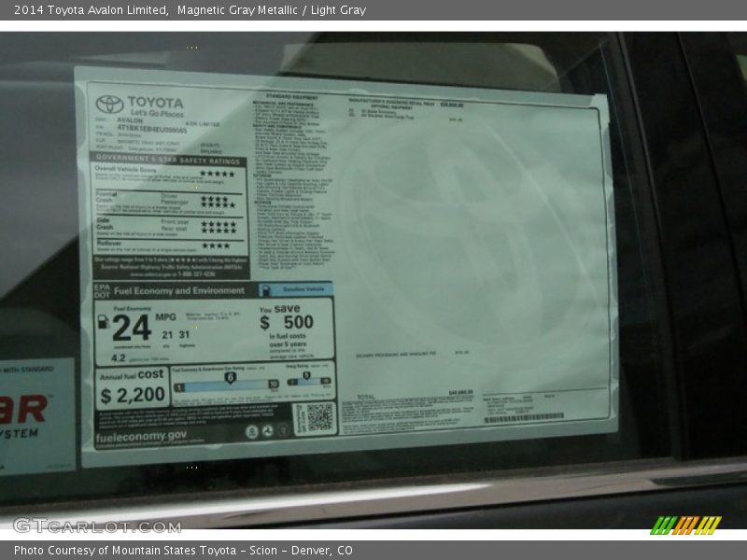
Task: Select the fuel pump icon beside 24 MPG
Action: coord(102,323)
